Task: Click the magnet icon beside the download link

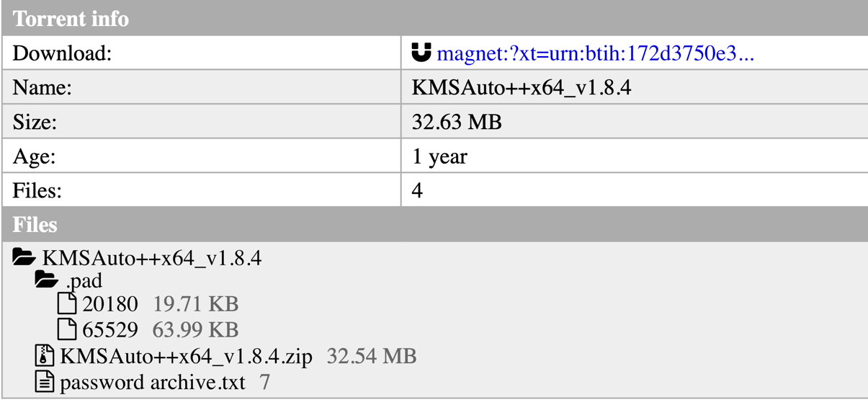Action: click(x=421, y=52)
